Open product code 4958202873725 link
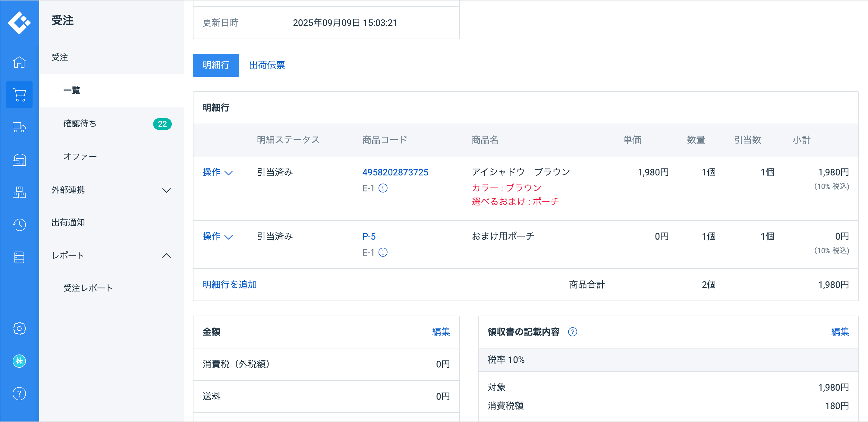The height and width of the screenshot is (422, 868). [395, 172]
